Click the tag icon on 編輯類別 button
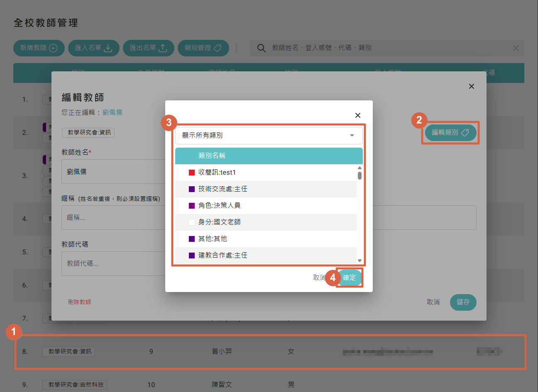Image resolution: width=538 pixels, height=392 pixels. [x=465, y=132]
